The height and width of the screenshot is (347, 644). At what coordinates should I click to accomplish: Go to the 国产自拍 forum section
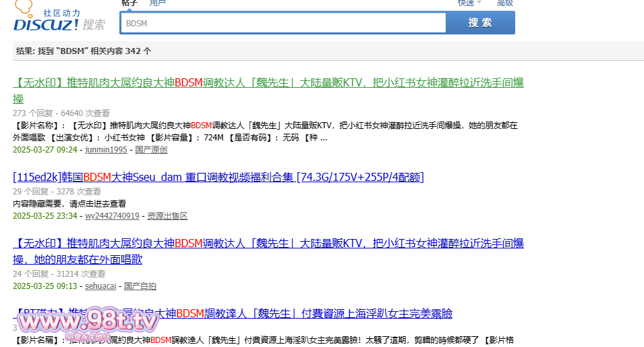coord(140,286)
